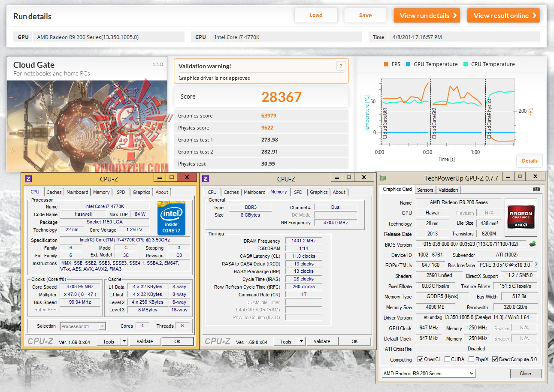Open Bus Interface question mark help

pyautogui.click(x=536, y=265)
